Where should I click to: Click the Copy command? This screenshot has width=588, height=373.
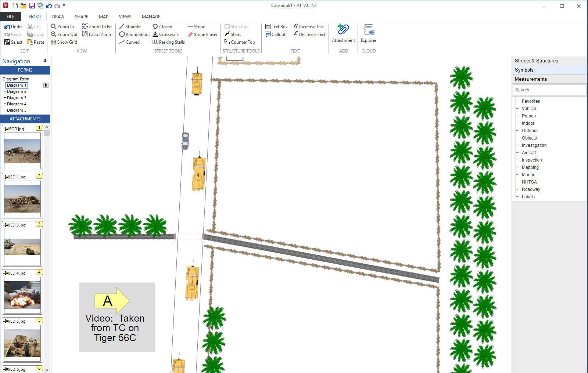pyautogui.click(x=36, y=34)
